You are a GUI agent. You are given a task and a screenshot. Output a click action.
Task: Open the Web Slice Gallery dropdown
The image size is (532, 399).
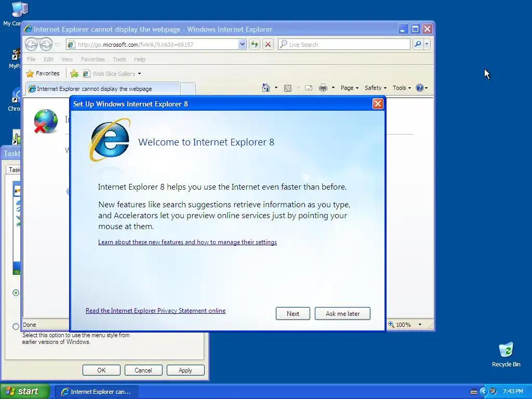click(x=139, y=74)
